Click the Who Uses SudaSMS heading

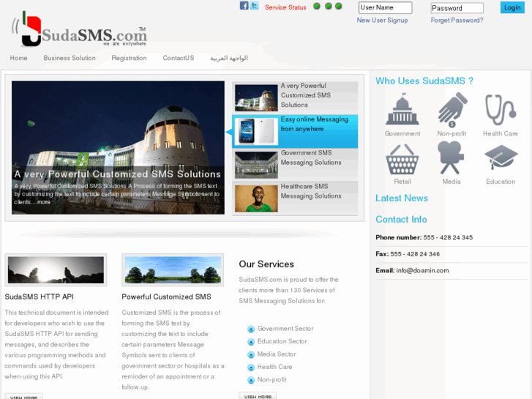pos(424,81)
